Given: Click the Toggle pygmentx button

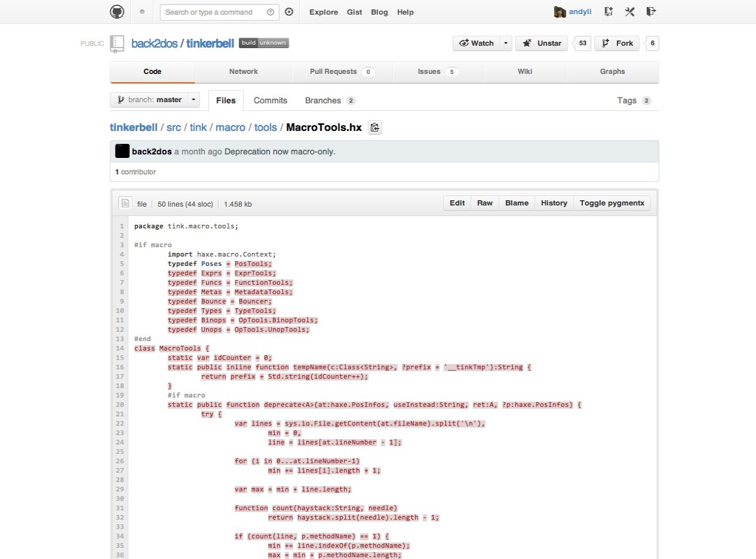Looking at the screenshot, I should (612, 203).
